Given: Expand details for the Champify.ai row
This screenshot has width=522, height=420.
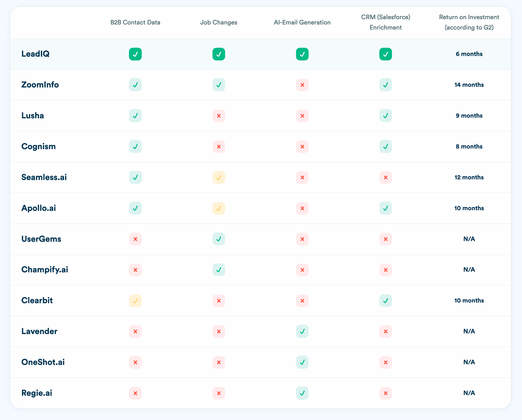Looking at the screenshot, I should click(45, 270).
